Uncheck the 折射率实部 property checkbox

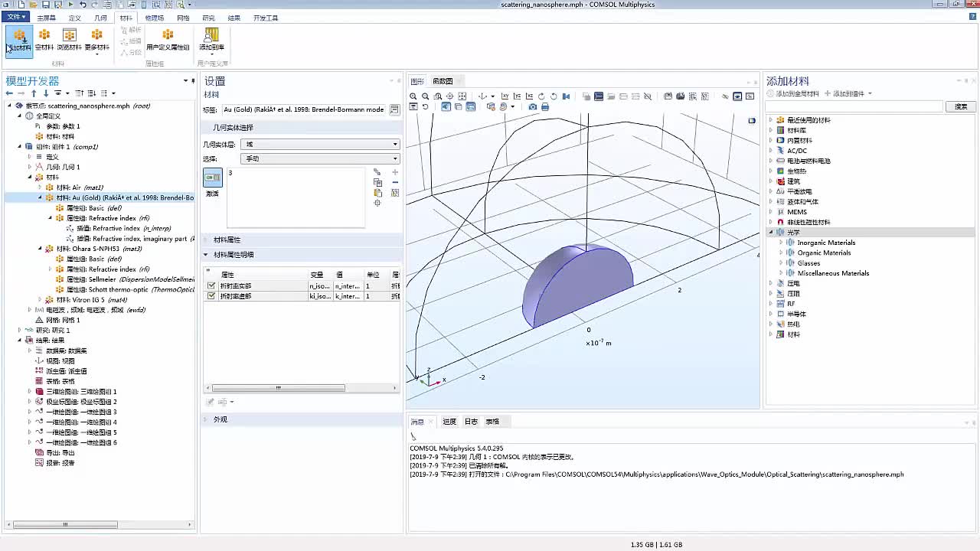pos(211,285)
